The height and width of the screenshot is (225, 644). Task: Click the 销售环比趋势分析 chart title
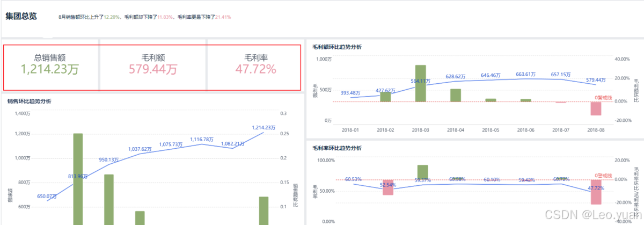pos(29,101)
